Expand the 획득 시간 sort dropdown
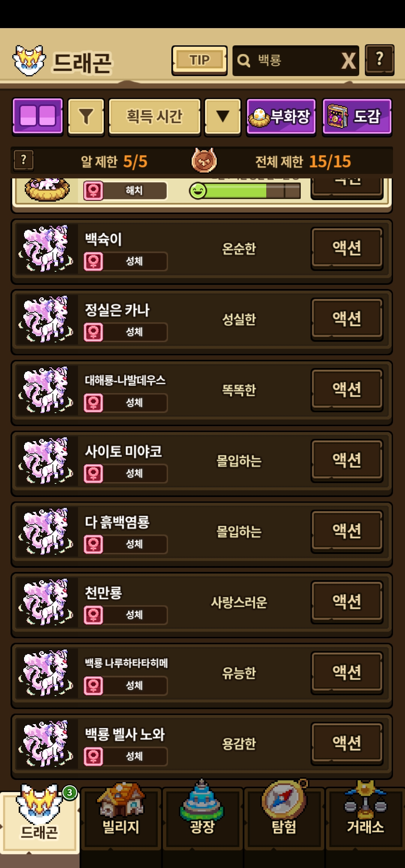 pos(154,116)
